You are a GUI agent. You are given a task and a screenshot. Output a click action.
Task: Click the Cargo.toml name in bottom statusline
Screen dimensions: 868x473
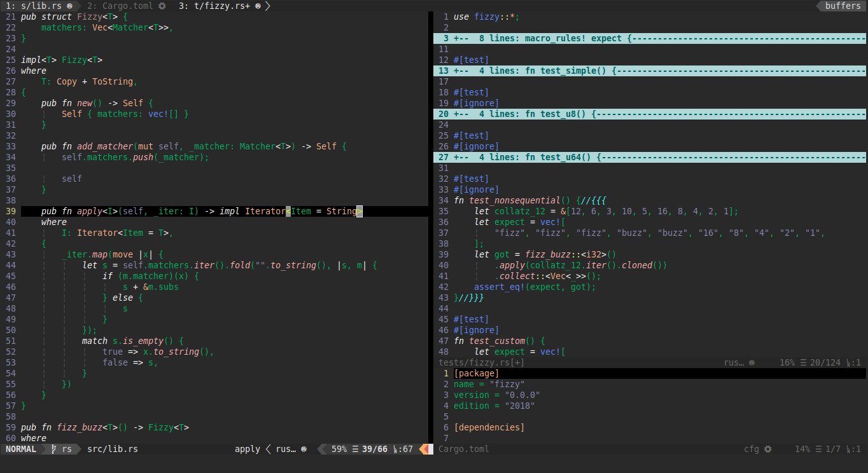pyautogui.click(x=464, y=449)
